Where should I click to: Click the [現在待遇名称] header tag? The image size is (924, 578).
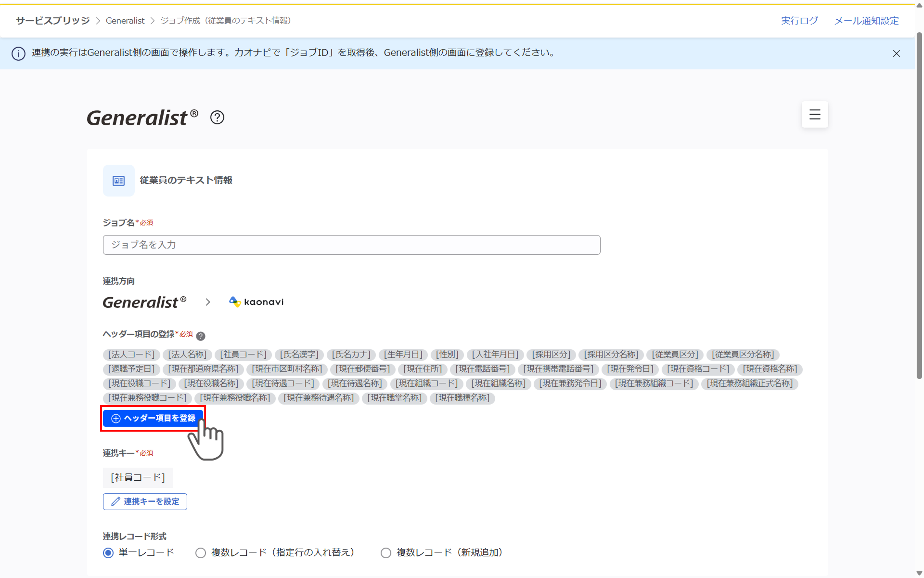[355, 383]
